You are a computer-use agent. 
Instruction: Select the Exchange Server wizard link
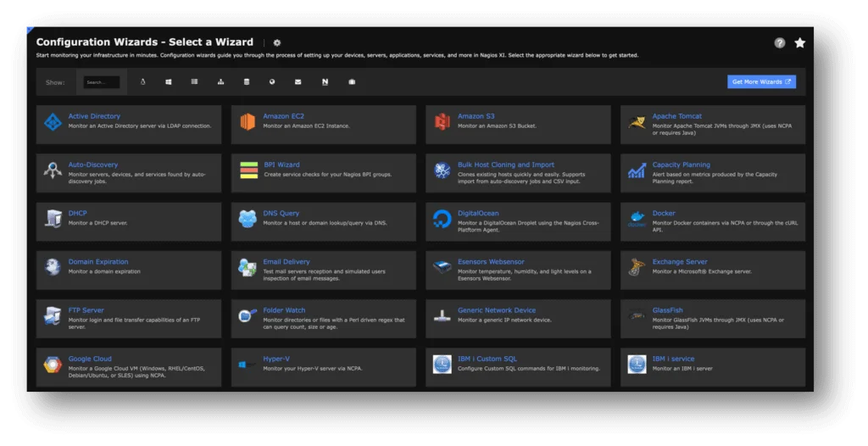click(680, 261)
